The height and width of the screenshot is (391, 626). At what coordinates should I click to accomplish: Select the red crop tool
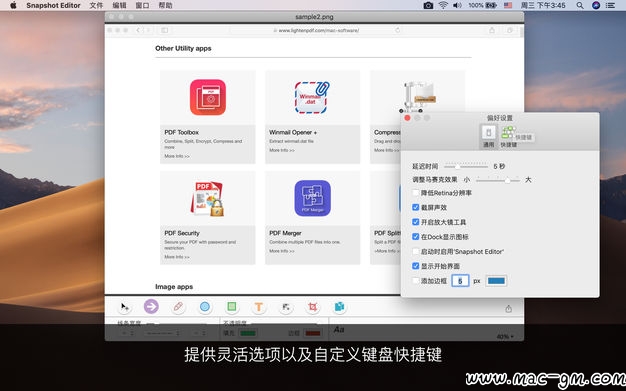[x=313, y=307]
